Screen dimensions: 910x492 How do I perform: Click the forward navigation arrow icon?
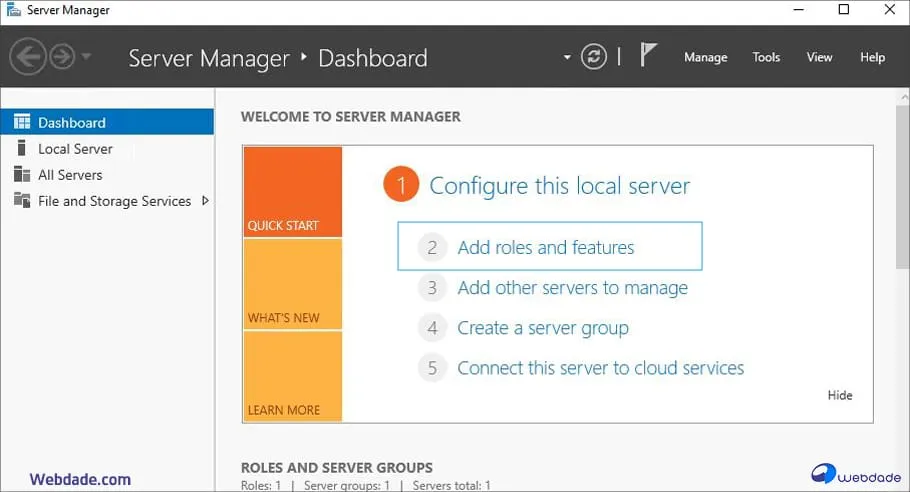coord(62,57)
